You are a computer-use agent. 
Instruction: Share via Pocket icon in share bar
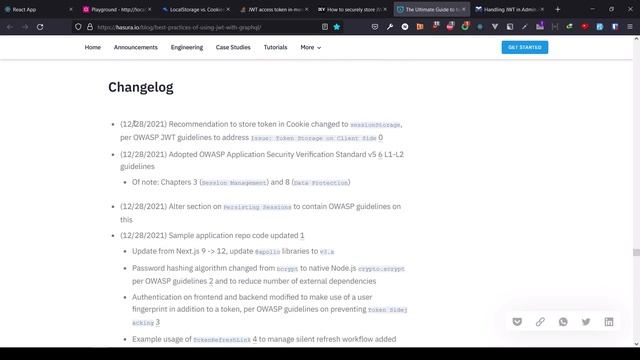(517, 322)
